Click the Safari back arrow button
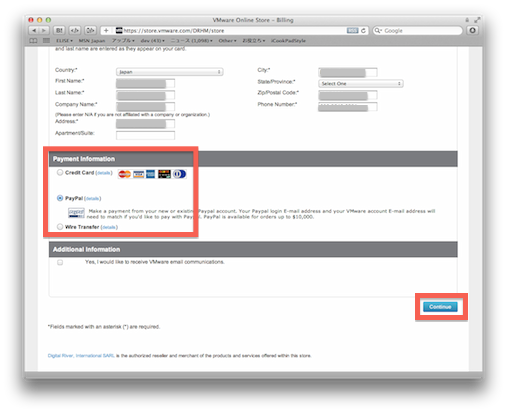This screenshot has width=507, height=413. coord(34,30)
